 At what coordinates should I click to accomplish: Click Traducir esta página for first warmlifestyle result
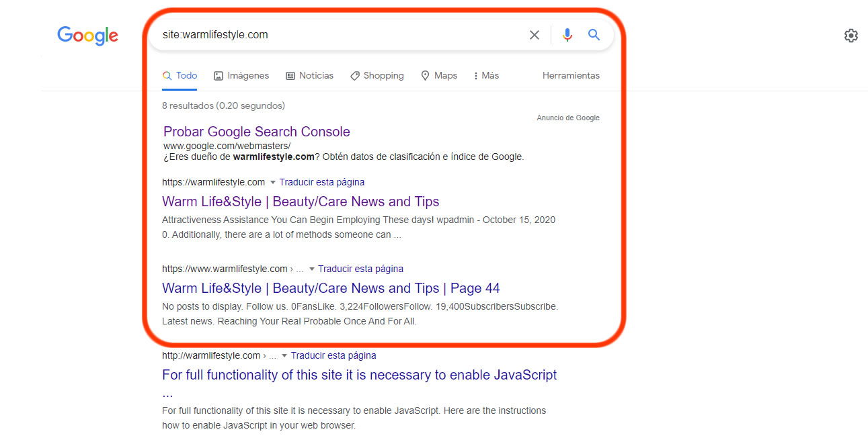coord(322,182)
